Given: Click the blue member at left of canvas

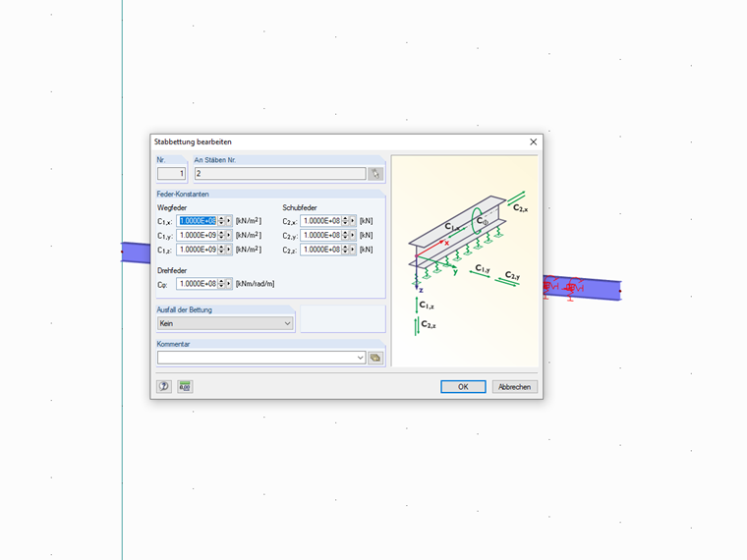Looking at the screenshot, I should tap(136, 252).
